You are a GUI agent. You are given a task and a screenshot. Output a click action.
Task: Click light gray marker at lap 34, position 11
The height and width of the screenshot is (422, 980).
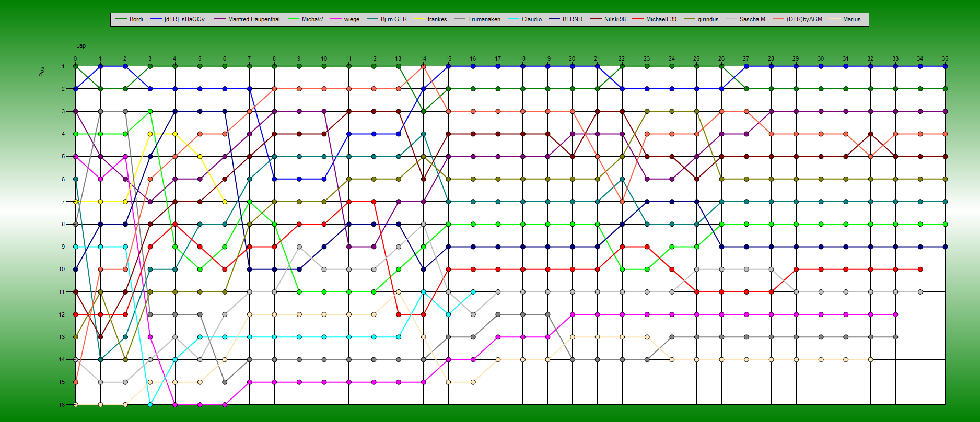[920, 292]
